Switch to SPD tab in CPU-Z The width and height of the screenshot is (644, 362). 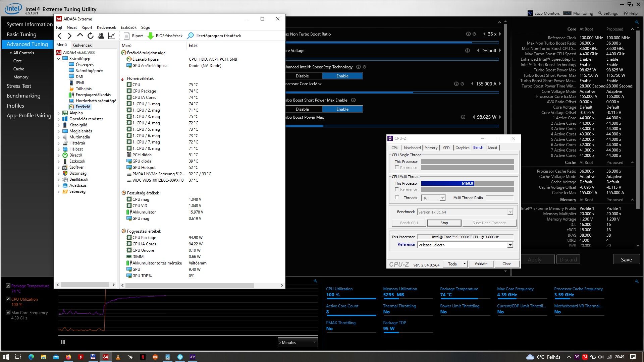446,148
